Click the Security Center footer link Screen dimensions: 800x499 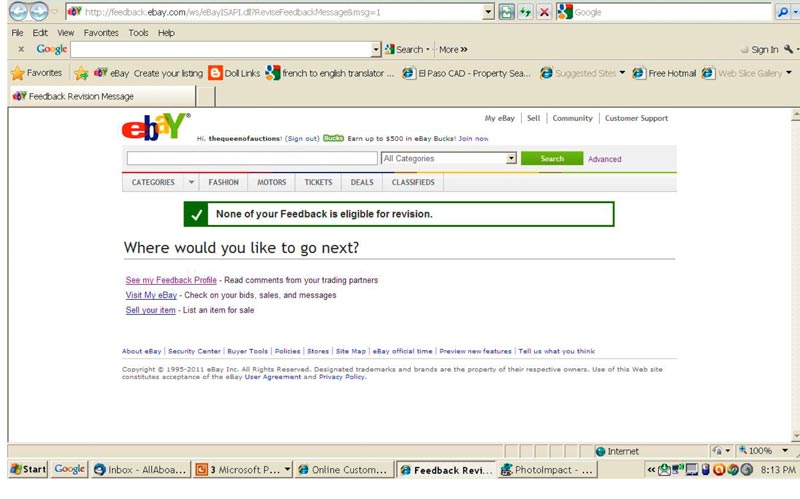pyautogui.click(x=194, y=351)
